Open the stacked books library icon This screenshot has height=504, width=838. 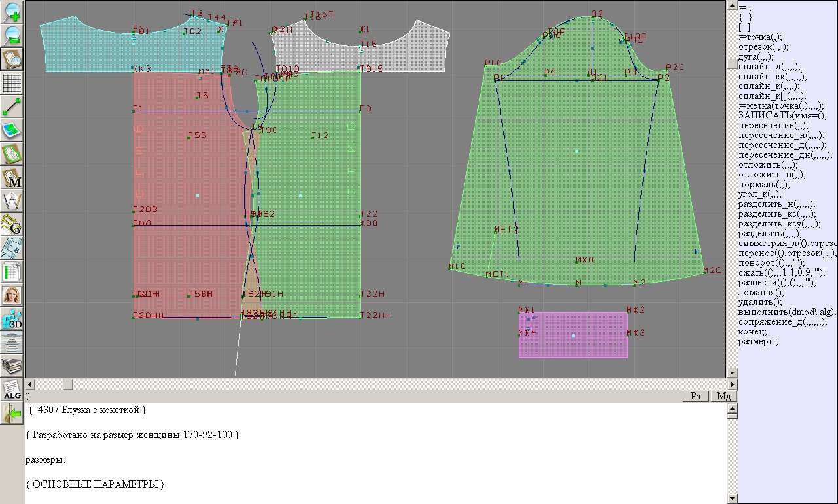pyautogui.click(x=12, y=365)
